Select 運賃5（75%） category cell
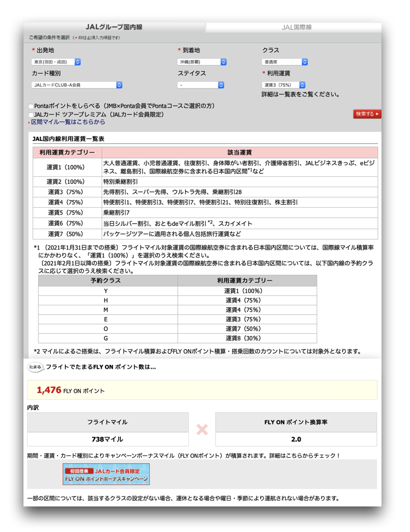The image size is (410, 532). [x=67, y=213]
